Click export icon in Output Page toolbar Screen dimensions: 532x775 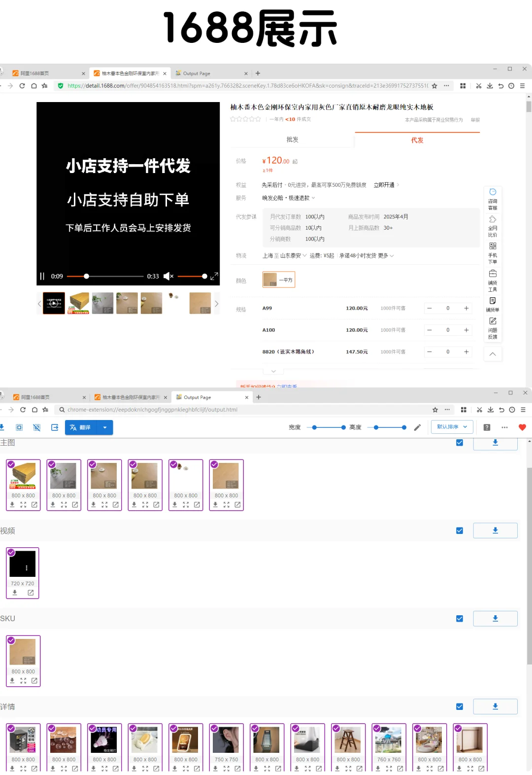(55, 427)
